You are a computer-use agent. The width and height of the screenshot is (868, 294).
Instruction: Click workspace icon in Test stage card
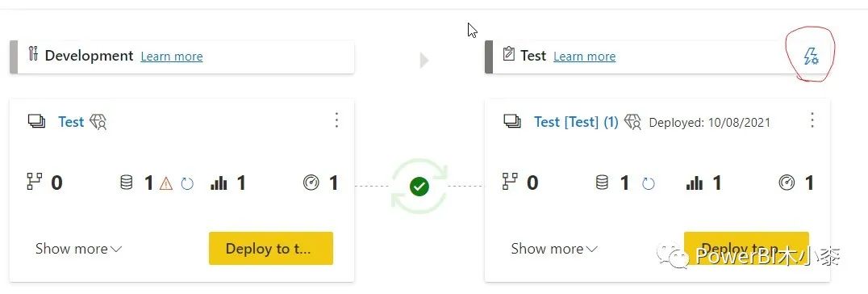(x=512, y=121)
